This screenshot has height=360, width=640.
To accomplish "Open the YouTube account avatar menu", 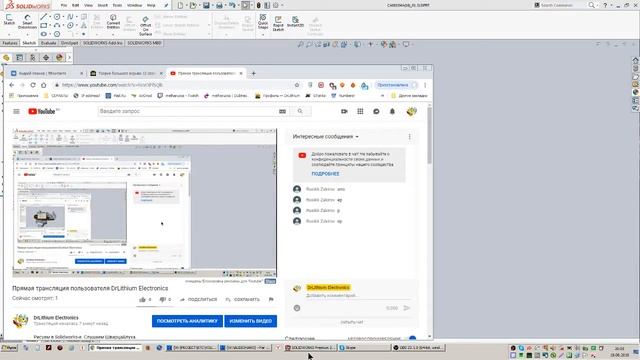I will (411, 111).
